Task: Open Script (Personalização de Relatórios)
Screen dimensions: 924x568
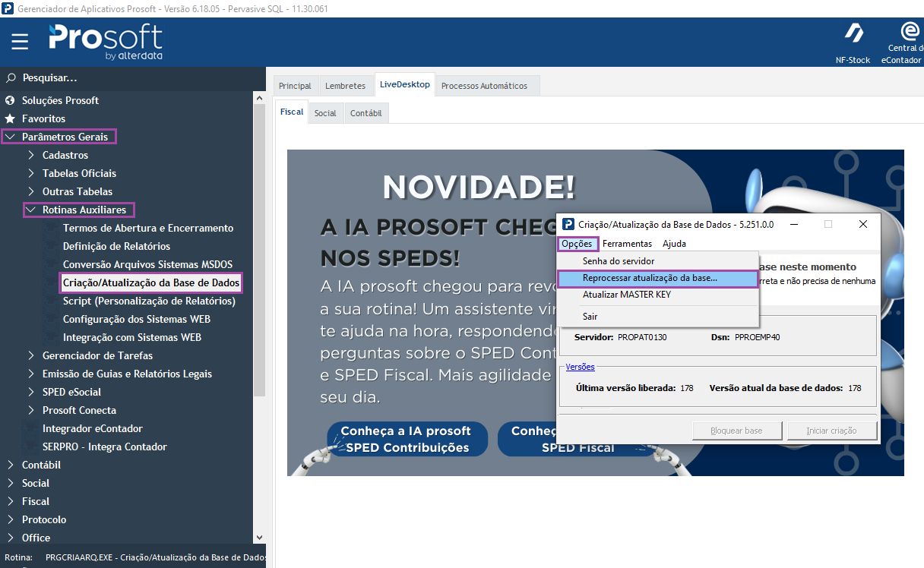Action: [x=149, y=301]
